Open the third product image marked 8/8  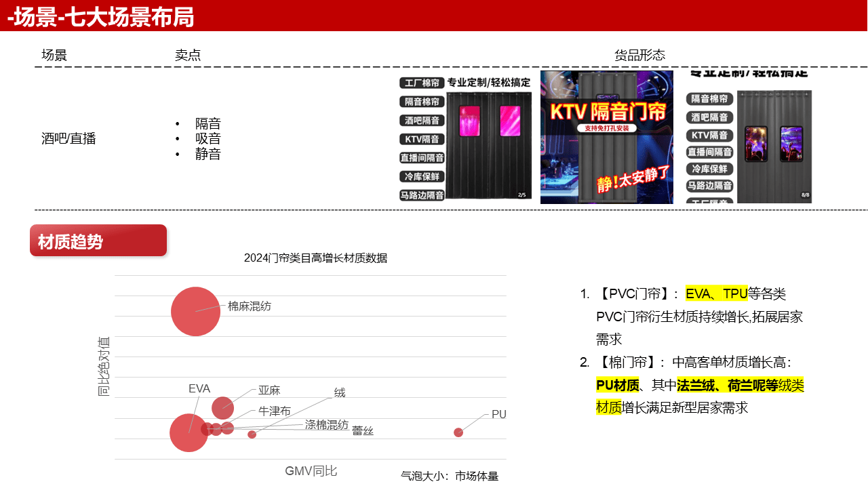pos(749,138)
